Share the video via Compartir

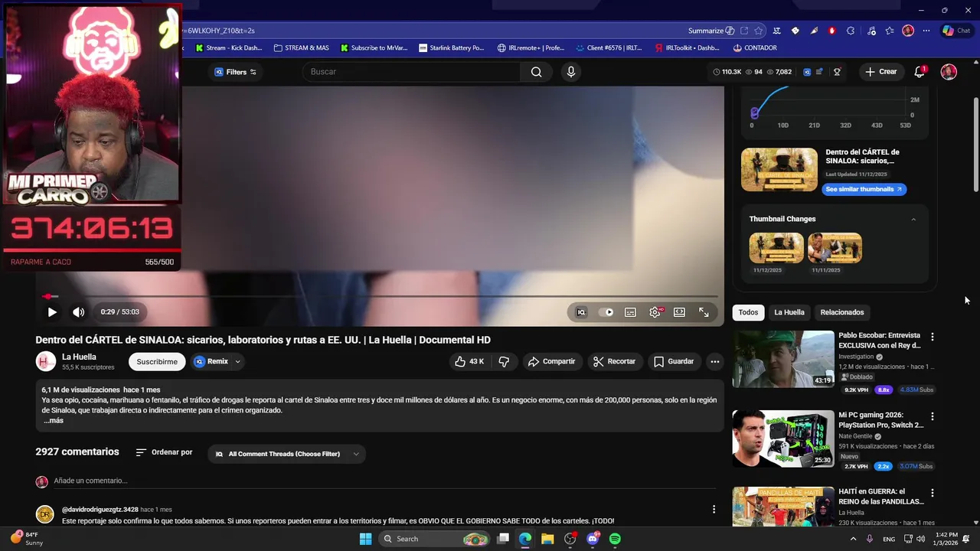[551, 361]
